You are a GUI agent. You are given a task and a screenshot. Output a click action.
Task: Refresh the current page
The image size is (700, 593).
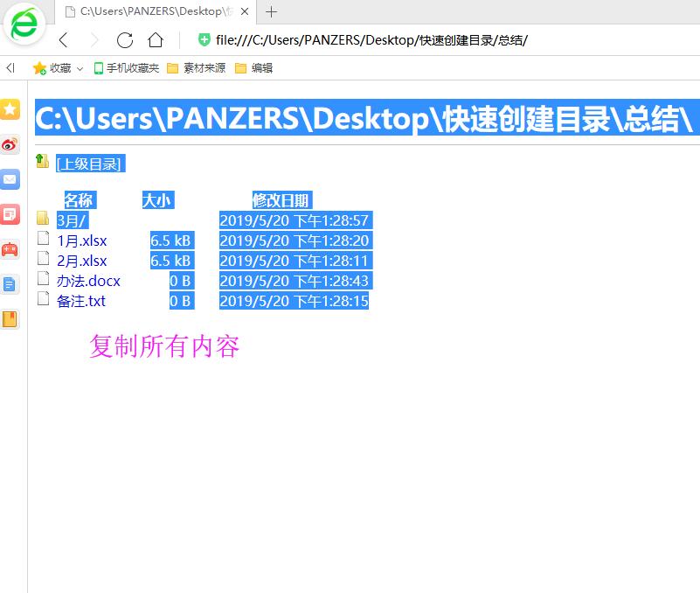pos(124,39)
